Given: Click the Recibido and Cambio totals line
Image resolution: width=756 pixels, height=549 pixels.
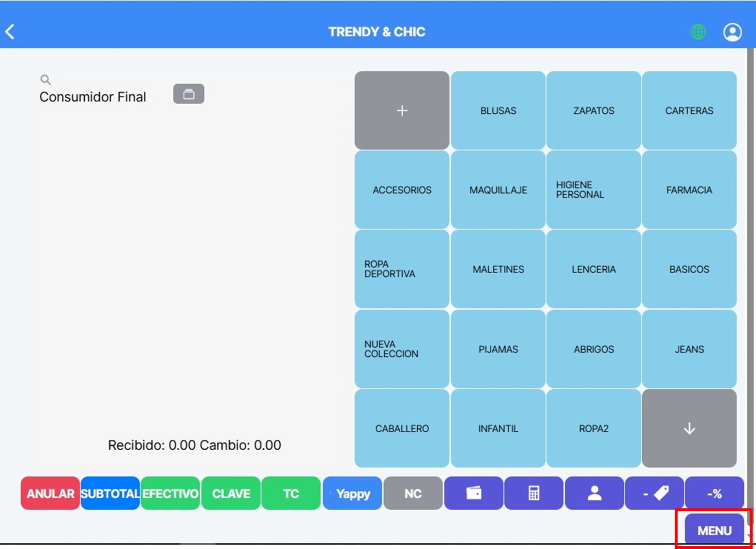Looking at the screenshot, I should point(194,445).
